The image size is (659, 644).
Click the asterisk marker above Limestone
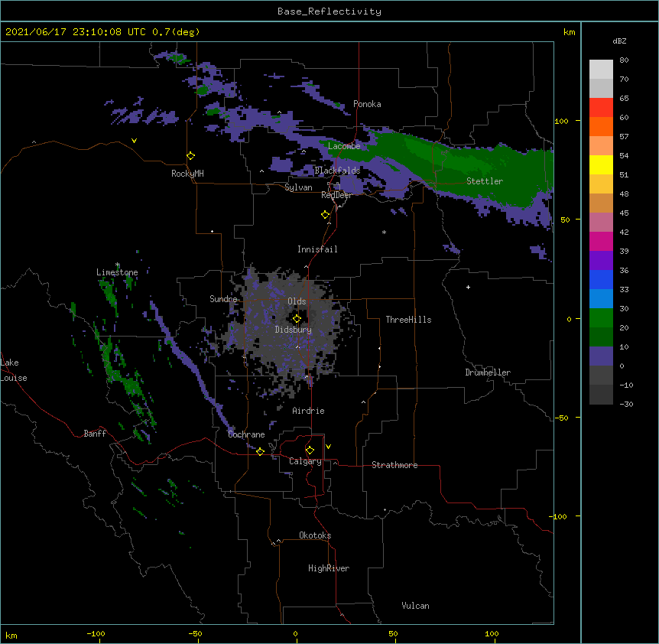pyautogui.click(x=118, y=265)
